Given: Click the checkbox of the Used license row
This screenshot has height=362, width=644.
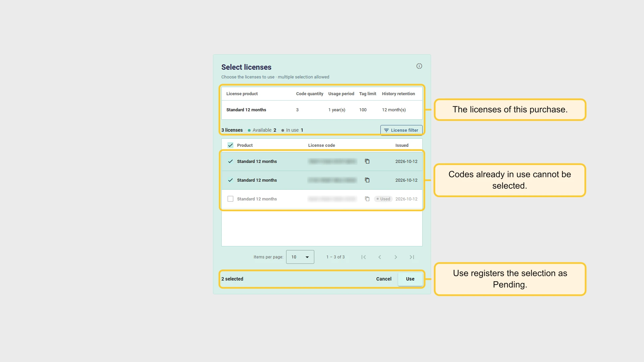Looking at the screenshot, I should click(230, 199).
